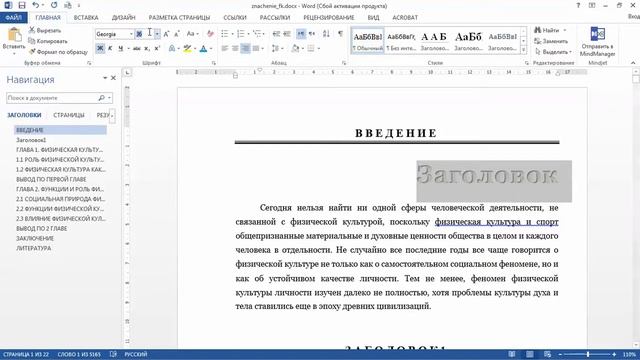Click the Cut (Вырезать) command

(x=45, y=31)
